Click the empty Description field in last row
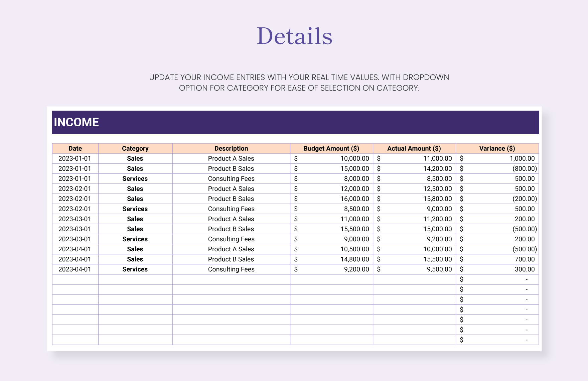The image size is (588, 381). [232, 340]
